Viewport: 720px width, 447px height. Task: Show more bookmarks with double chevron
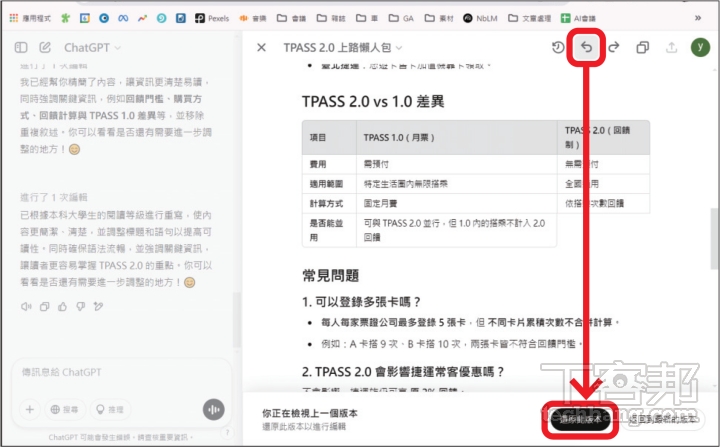(698, 18)
